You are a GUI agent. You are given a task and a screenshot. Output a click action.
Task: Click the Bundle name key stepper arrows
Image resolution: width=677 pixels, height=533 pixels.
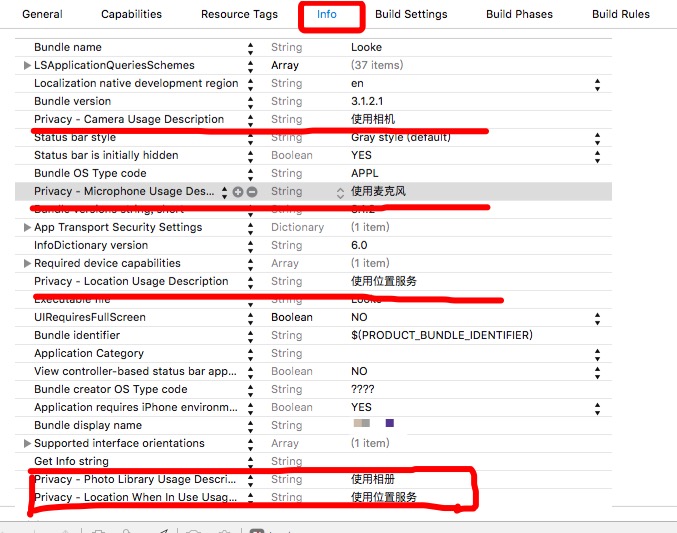[250, 47]
